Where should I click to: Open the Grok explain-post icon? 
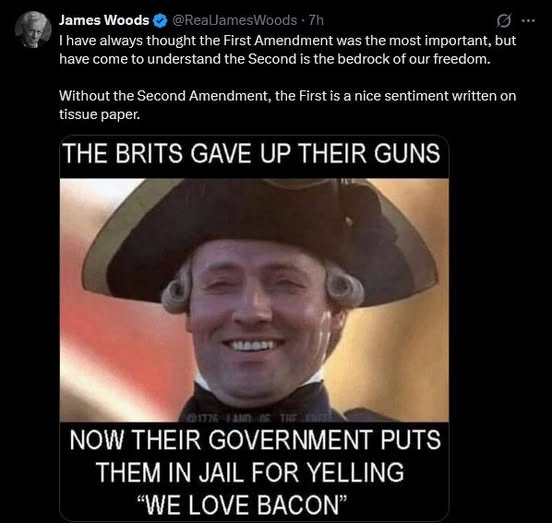503,21
